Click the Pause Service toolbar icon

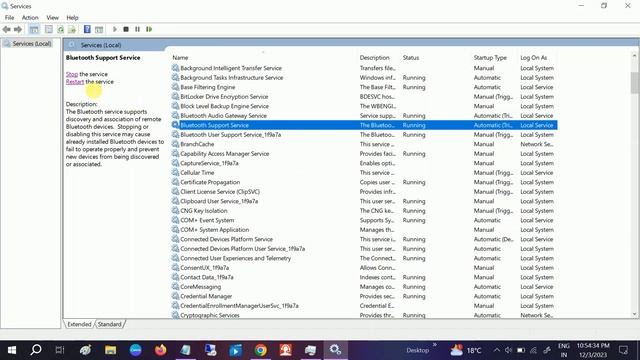click(138, 29)
